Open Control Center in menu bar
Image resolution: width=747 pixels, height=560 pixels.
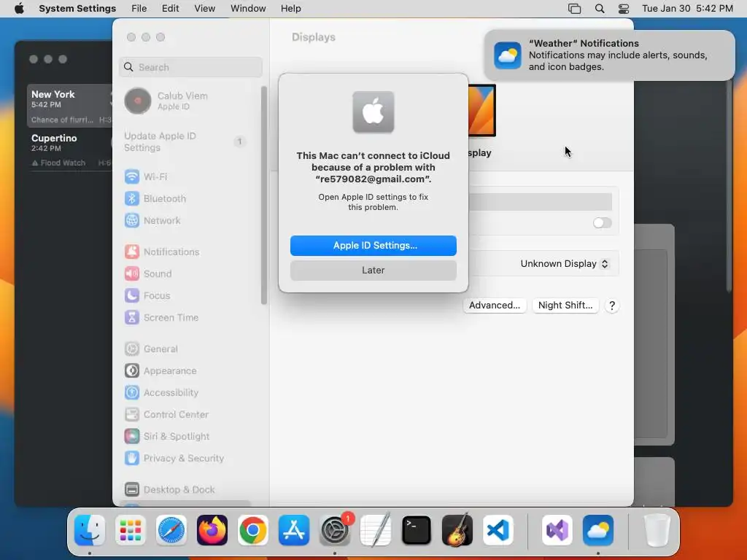[624, 9]
